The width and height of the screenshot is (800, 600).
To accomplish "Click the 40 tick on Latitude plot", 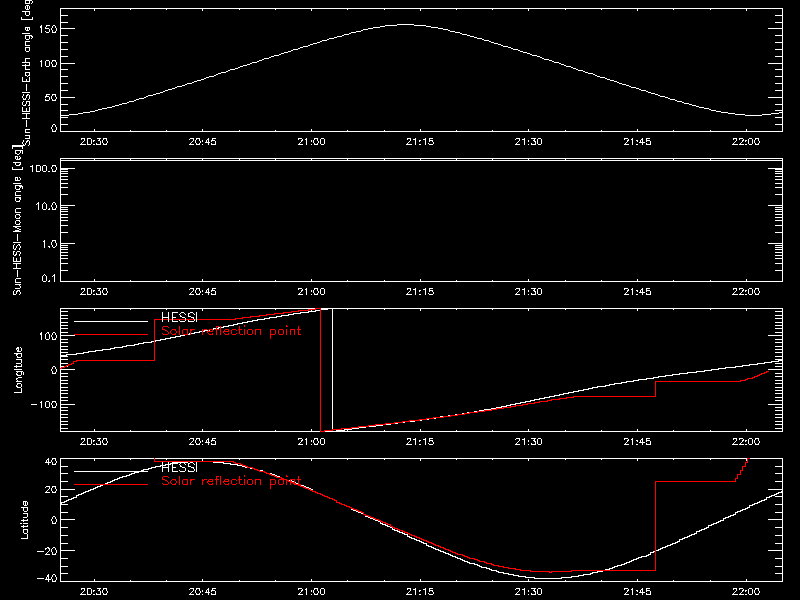I will pos(51,462).
